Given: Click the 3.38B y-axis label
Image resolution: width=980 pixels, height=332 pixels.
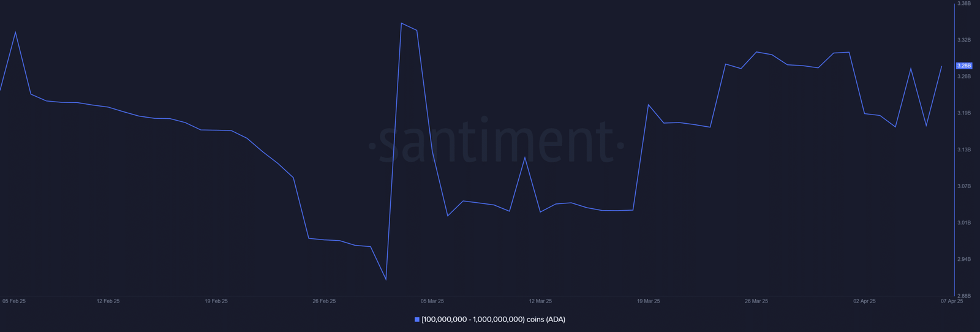Looking at the screenshot, I should pos(963,4).
